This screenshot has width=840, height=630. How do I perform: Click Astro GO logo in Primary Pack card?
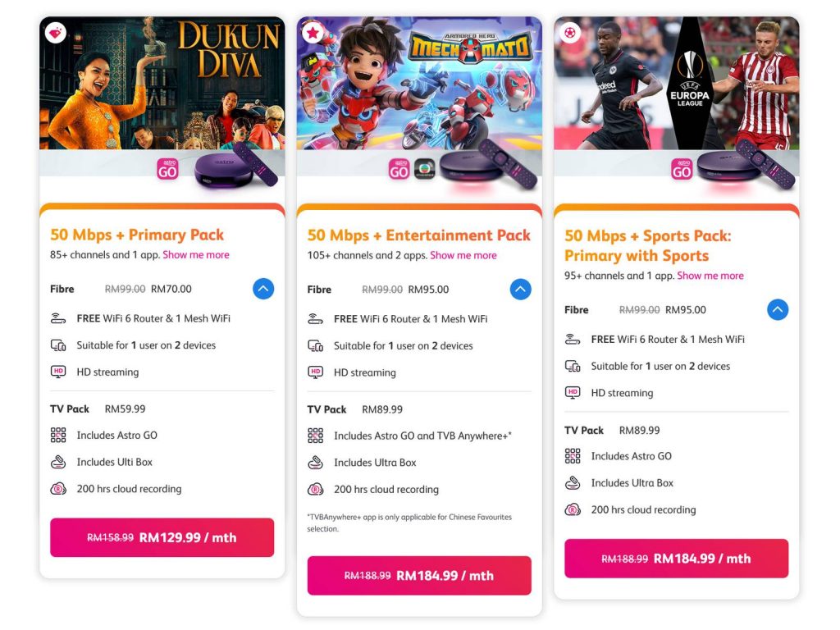167,169
